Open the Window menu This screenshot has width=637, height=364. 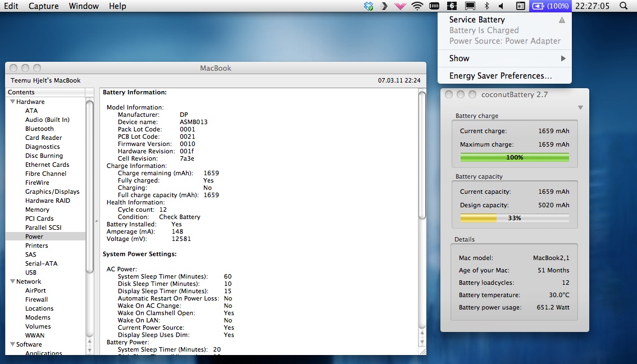click(x=84, y=6)
